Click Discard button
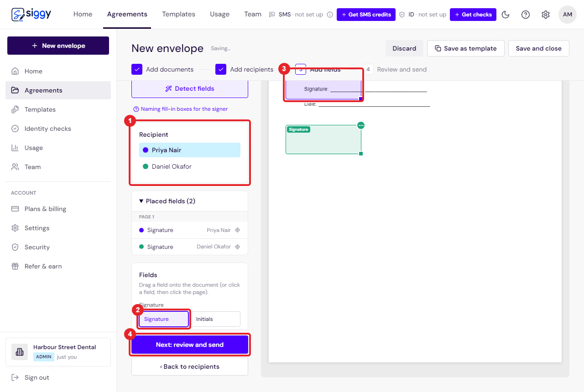The height and width of the screenshot is (392, 584). 404,48
